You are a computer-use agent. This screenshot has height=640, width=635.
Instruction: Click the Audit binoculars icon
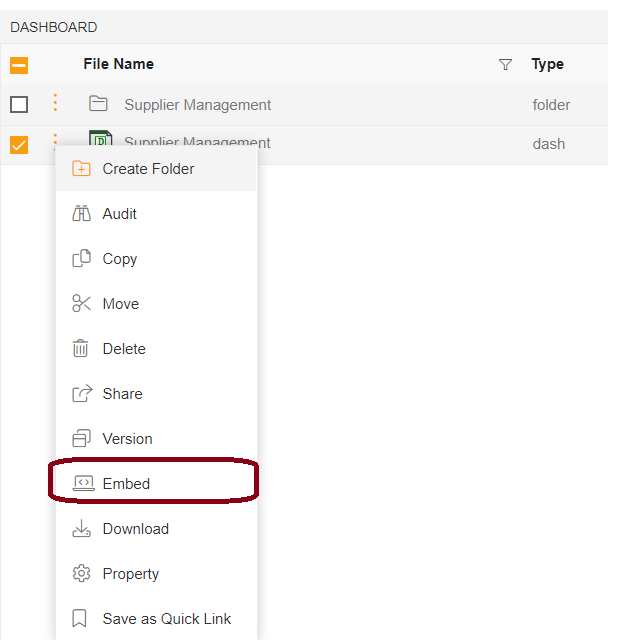coord(81,213)
